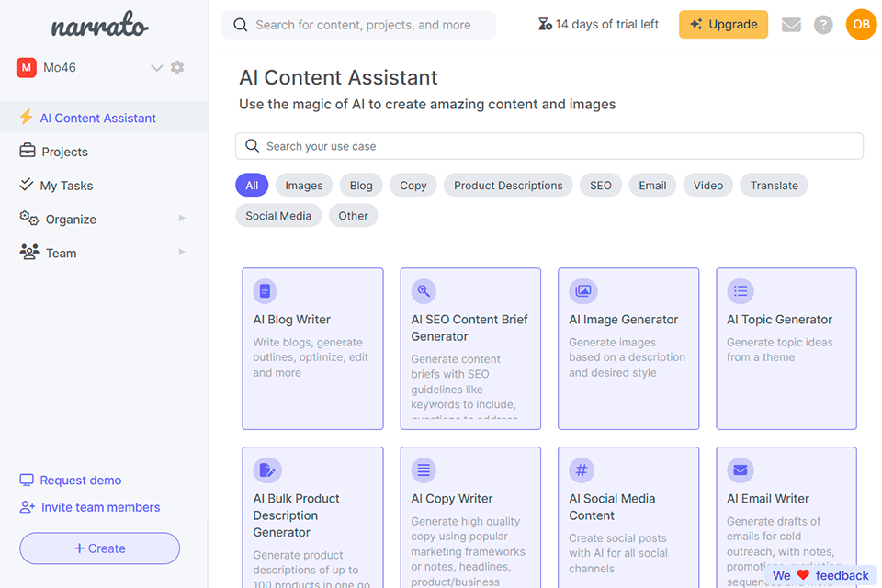
Task: Click the AI Topic Generator list icon
Action: (x=741, y=291)
